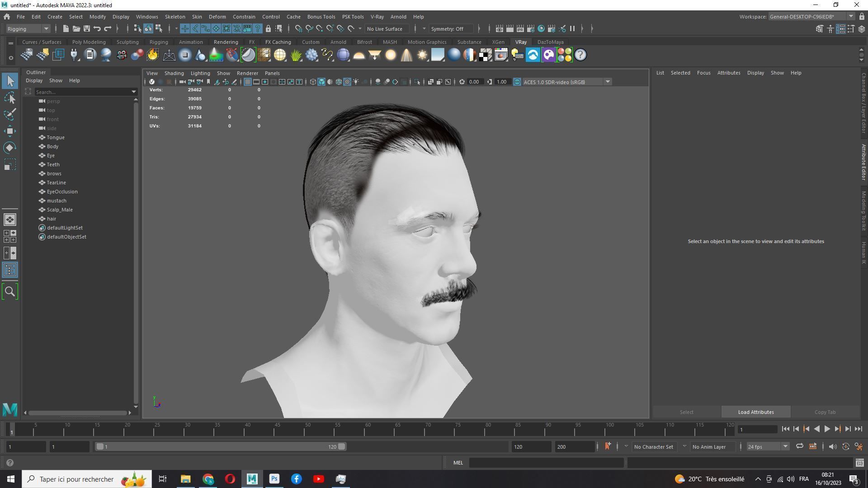This screenshot has width=868, height=488.
Task: Toggle the lock selection icon
Action: coord(268,29)
